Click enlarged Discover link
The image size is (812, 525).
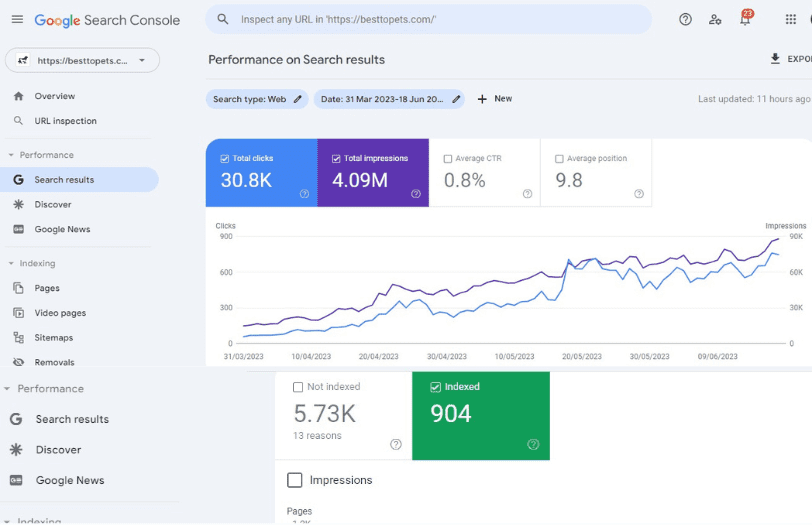(59, 449)
